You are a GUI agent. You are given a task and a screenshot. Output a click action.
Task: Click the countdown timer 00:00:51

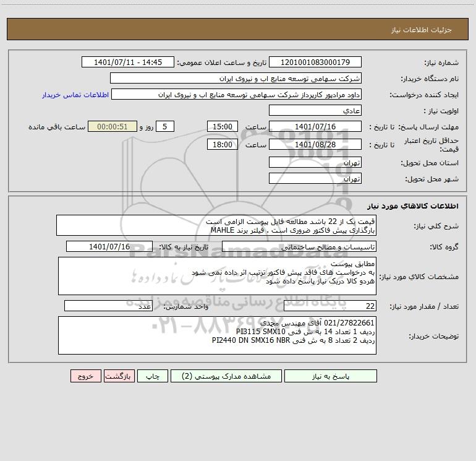[x=113, y=126]
